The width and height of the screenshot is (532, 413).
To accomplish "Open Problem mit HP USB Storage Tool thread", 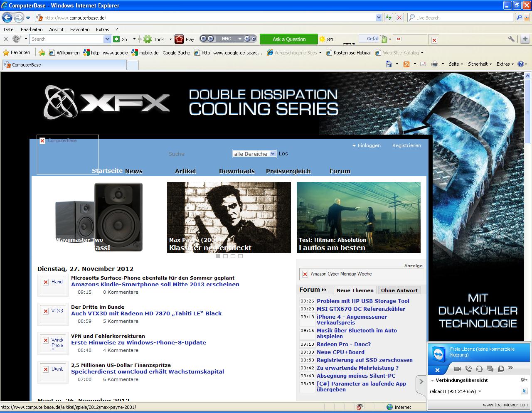I will [x=363, y=301].
